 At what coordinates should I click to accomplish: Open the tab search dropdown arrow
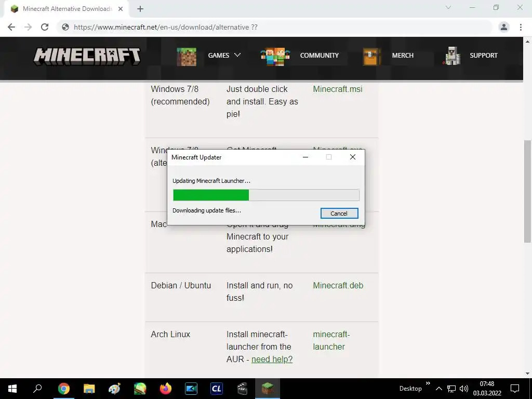448,7
